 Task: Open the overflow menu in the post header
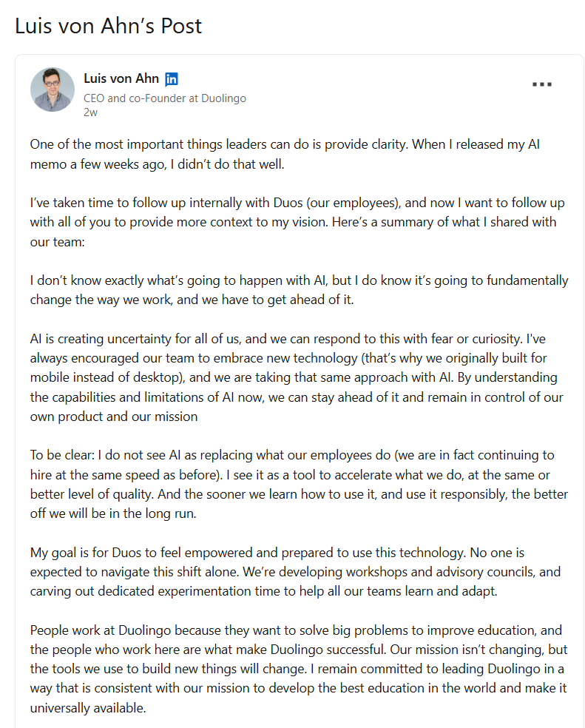tap(542, 84)
